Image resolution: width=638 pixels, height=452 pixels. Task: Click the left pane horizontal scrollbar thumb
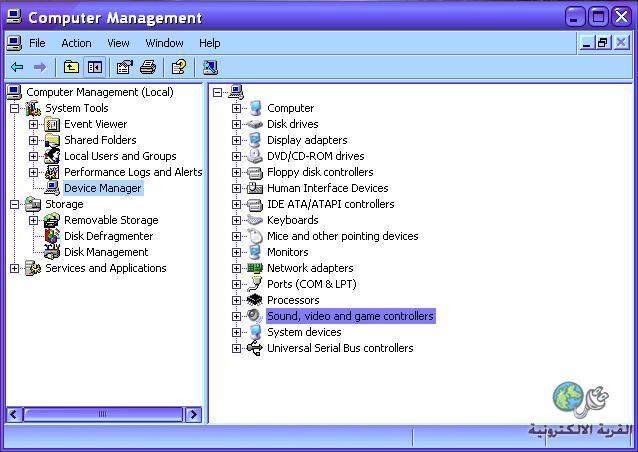point(103,415)
